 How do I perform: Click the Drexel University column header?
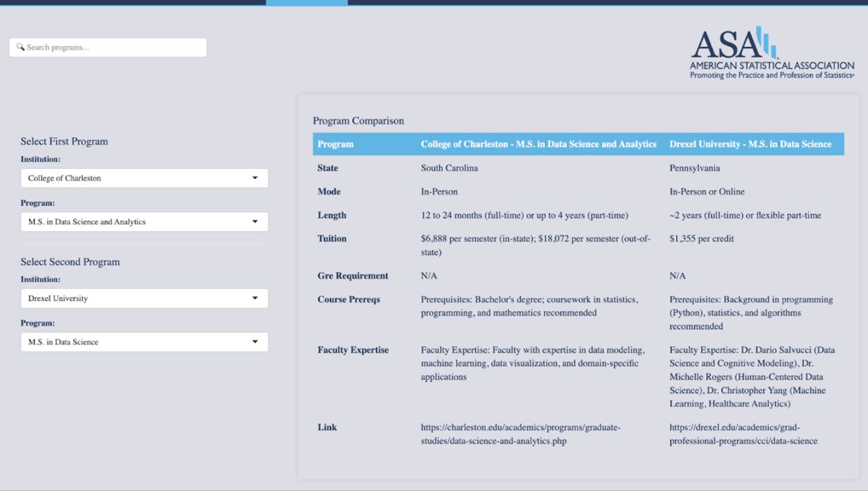pos(751,144)
